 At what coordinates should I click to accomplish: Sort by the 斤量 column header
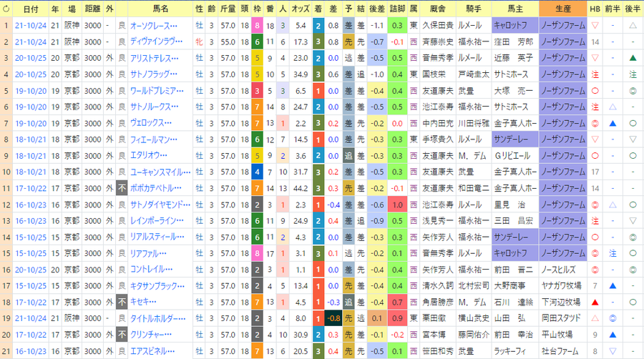click(x=228, y=9)
